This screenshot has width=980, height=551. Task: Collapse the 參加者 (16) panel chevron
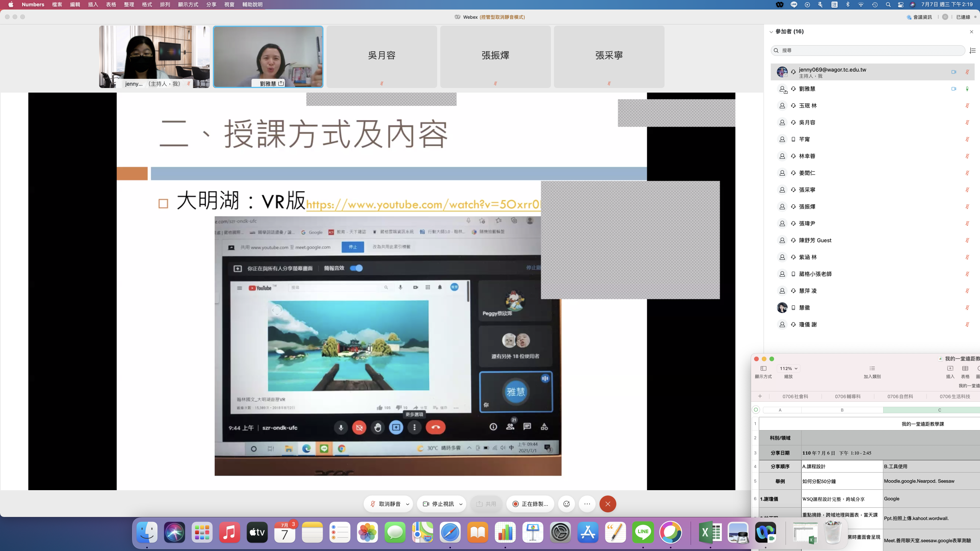click(x=771, y=32)
